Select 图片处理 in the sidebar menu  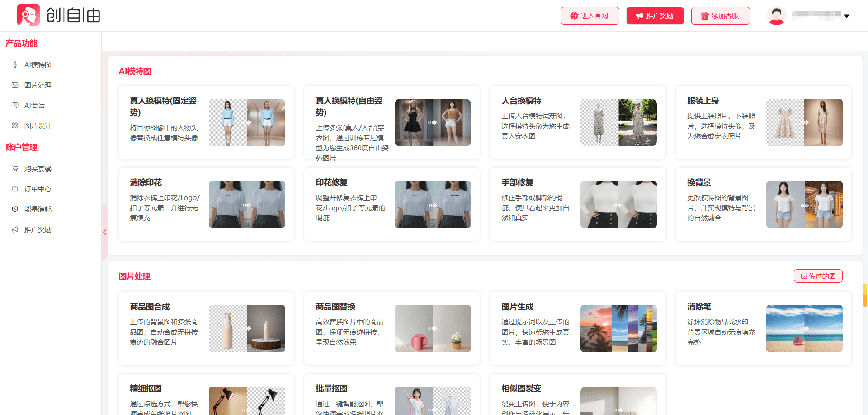(x=38, y=85)
